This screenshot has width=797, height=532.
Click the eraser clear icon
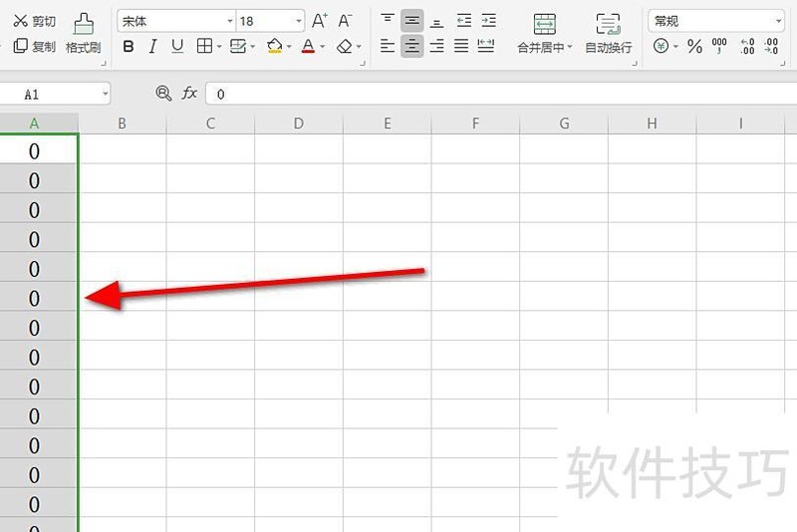tap(345, 47)
